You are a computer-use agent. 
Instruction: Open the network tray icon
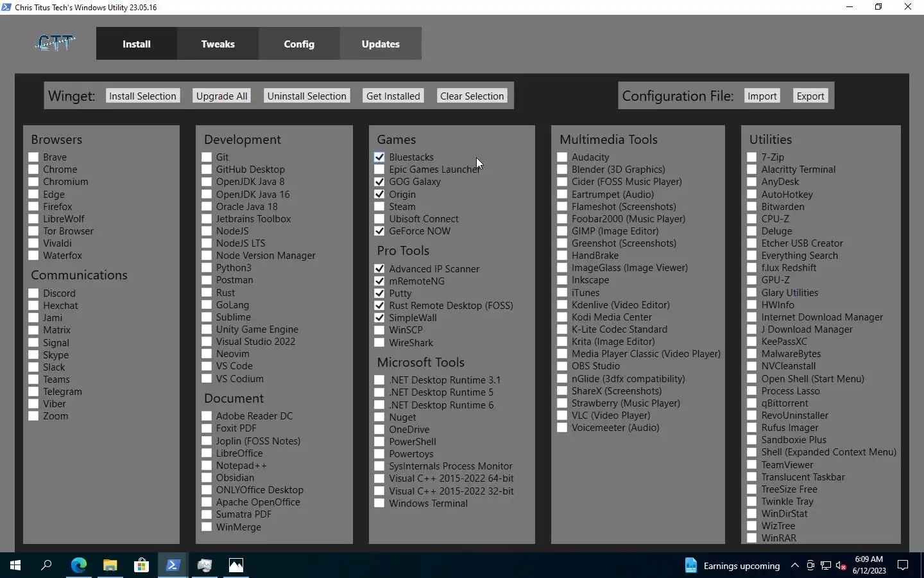coord(825,566)
